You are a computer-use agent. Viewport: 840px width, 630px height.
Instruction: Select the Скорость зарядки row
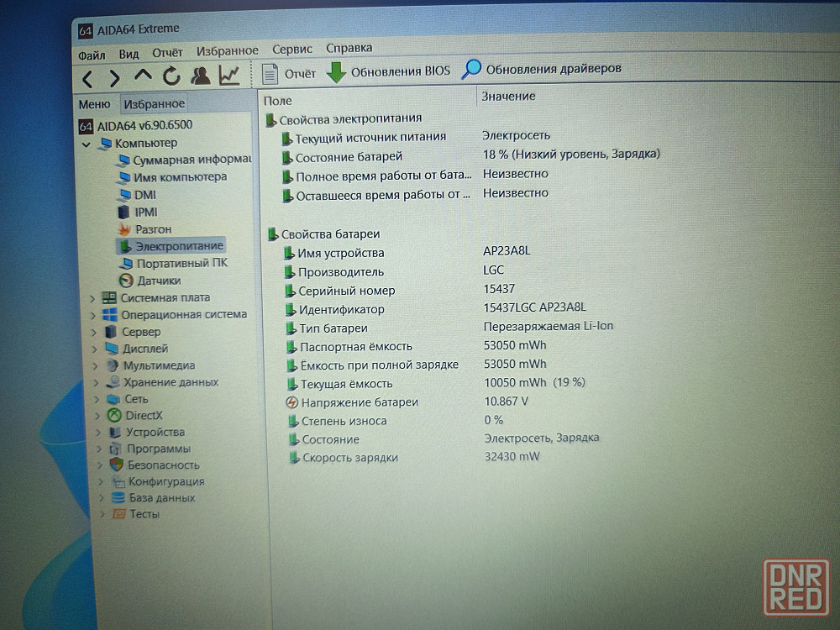tap(344, 458)
